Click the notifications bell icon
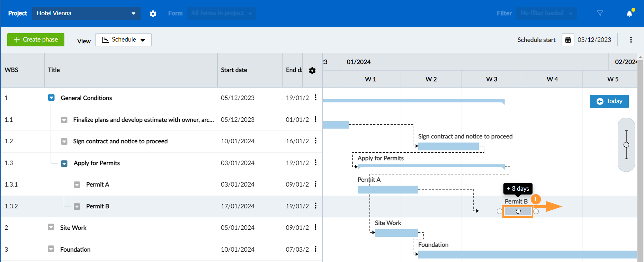The width and height of the screenshot is (644, 262). (629, 13)
